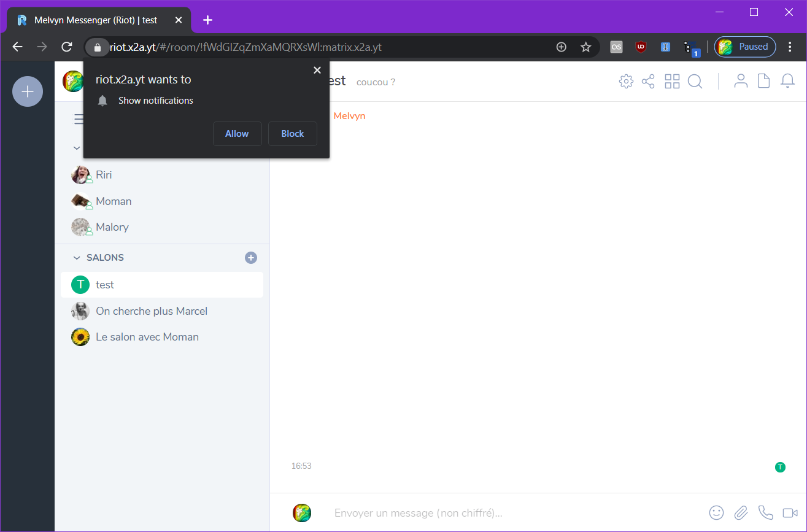807x532 pixels.
Task: Search messages with magnifier icon
Action: (695, 82)
